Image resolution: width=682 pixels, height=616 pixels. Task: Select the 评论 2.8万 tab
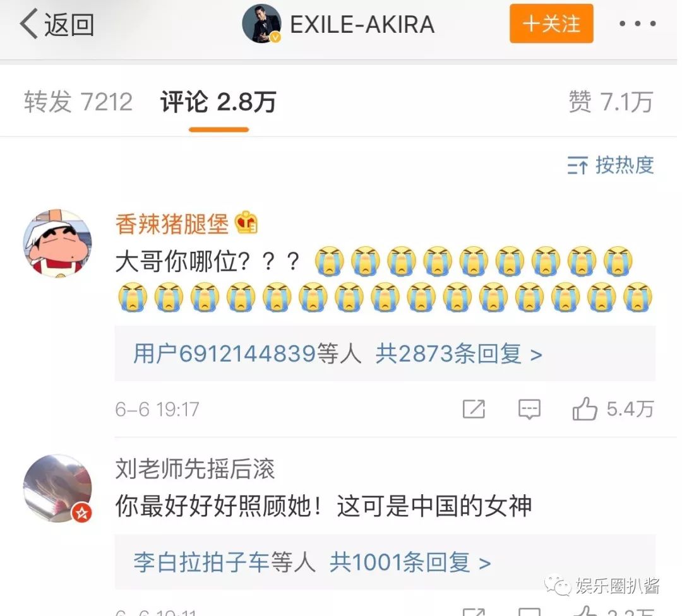218,102
